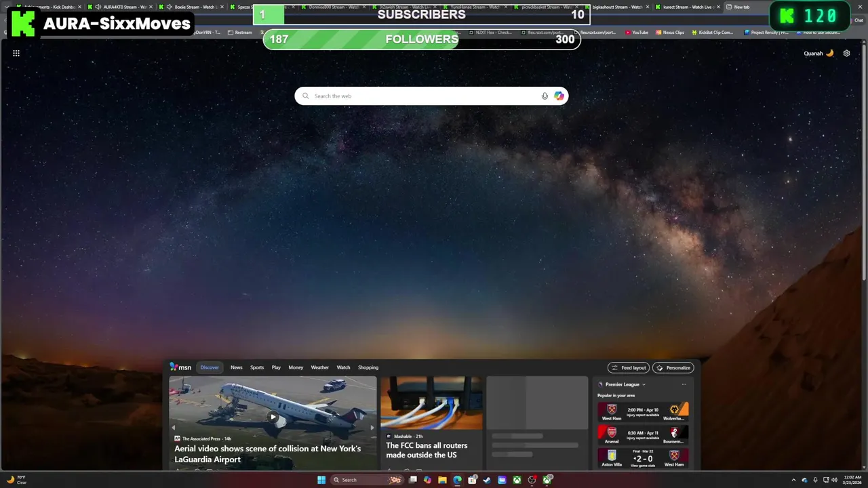
Task: Go to next story with right arrow
Action: [x=372, y=428]
